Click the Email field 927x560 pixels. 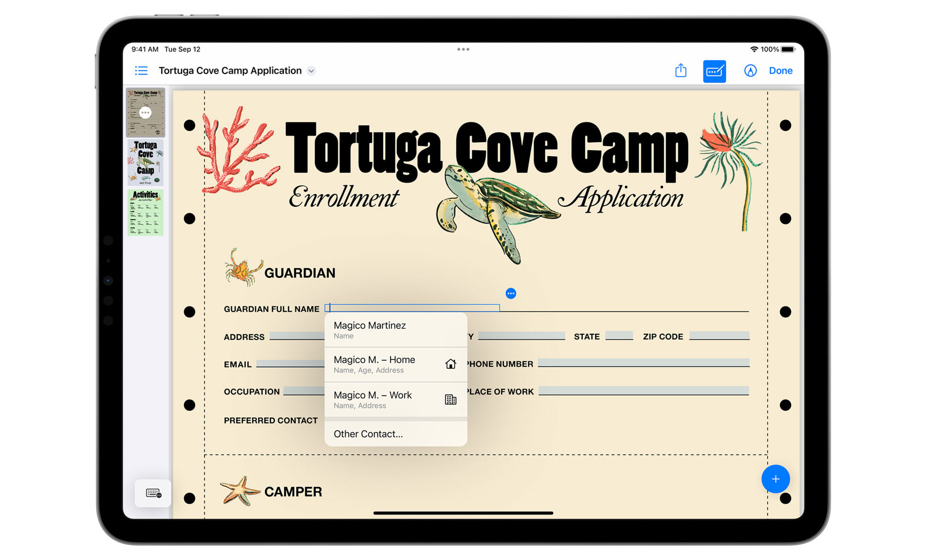tap(290, 364)
